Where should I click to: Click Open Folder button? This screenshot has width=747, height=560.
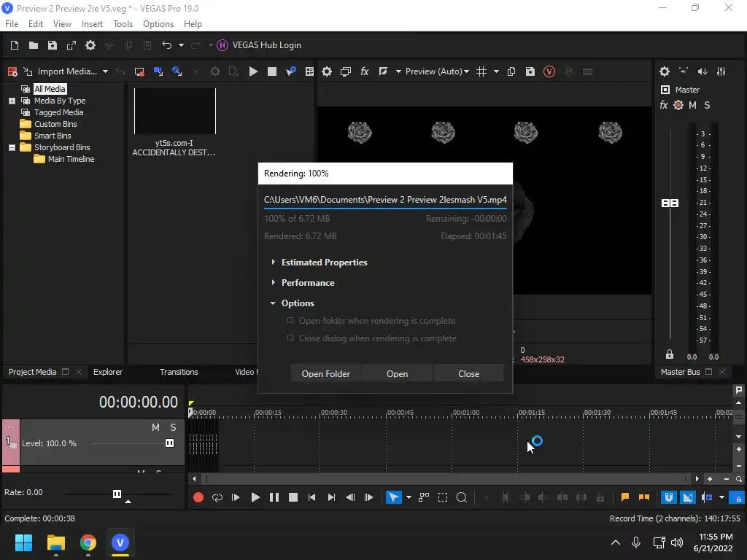(x=326, y=374)
